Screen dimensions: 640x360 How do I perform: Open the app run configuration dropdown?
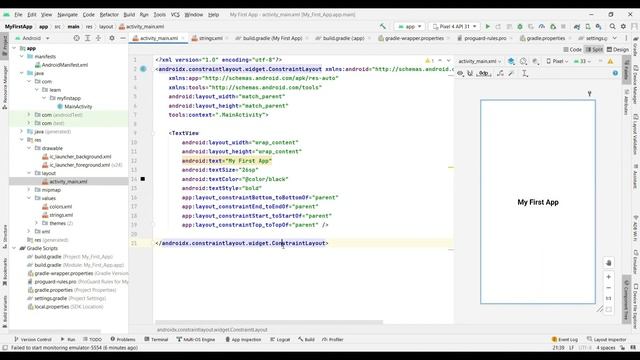click(410, 27)
